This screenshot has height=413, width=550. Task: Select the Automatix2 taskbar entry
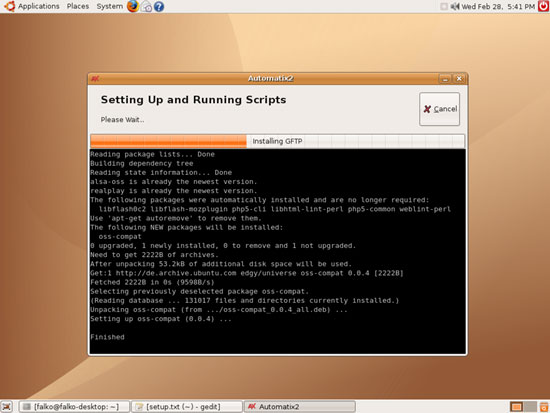(x=300, y=407)
